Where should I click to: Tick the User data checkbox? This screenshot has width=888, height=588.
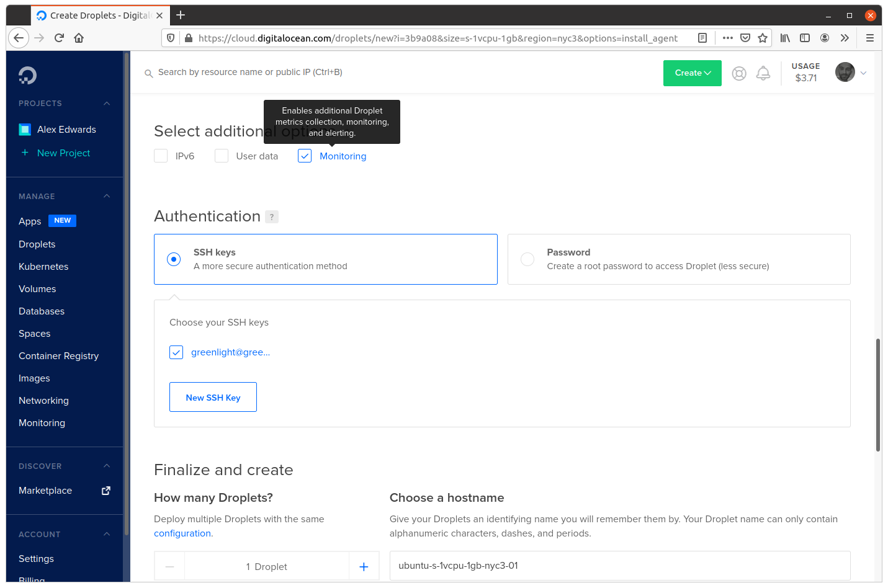(x=222, y=156)
